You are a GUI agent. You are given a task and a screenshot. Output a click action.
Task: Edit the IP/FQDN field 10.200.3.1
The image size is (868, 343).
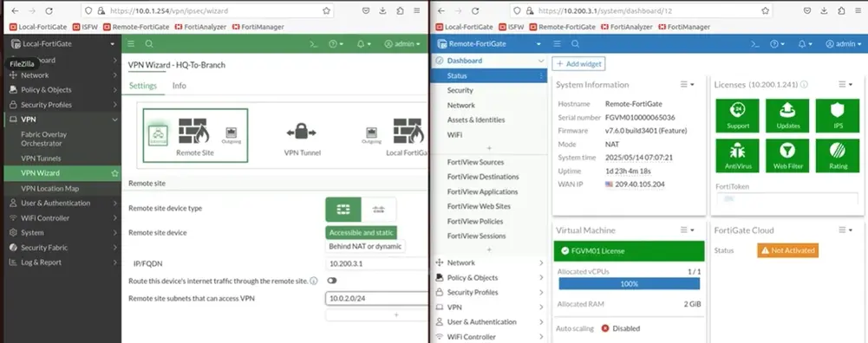pos(376,264)
